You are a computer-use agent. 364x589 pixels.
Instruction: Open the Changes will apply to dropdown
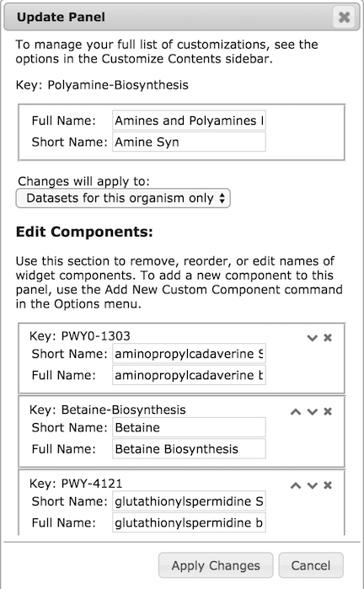tap(123, 198)
